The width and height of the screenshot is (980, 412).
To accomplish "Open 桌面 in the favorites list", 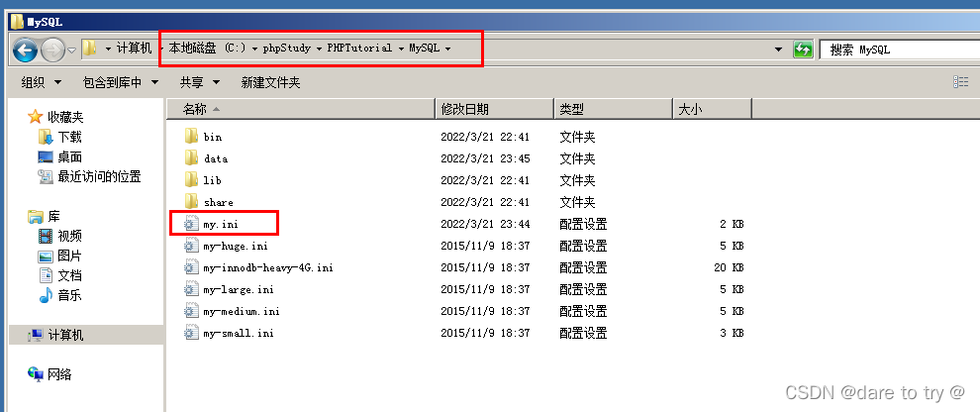I will pyautogui.click(x=70, y=156).
